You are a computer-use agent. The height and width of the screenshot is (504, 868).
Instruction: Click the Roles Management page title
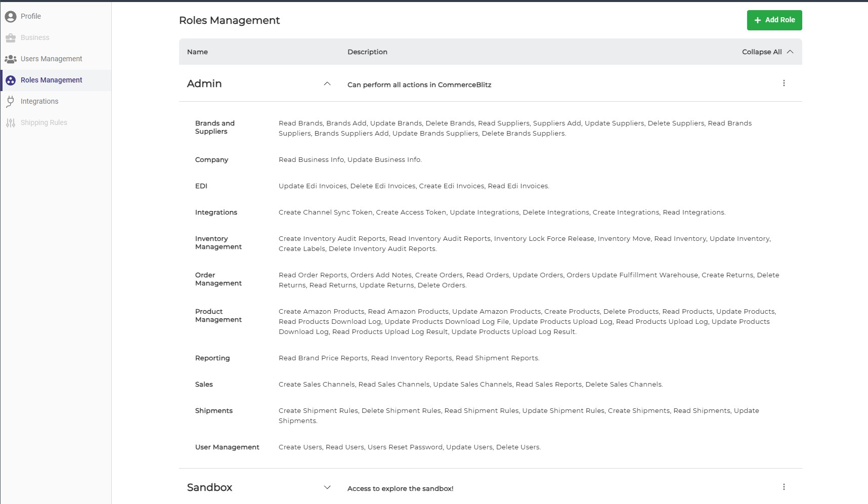[x=229, y=20]
